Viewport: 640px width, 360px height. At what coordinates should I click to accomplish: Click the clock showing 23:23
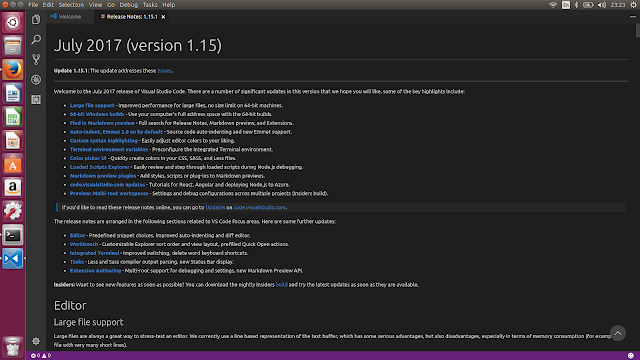coord(618,5)
